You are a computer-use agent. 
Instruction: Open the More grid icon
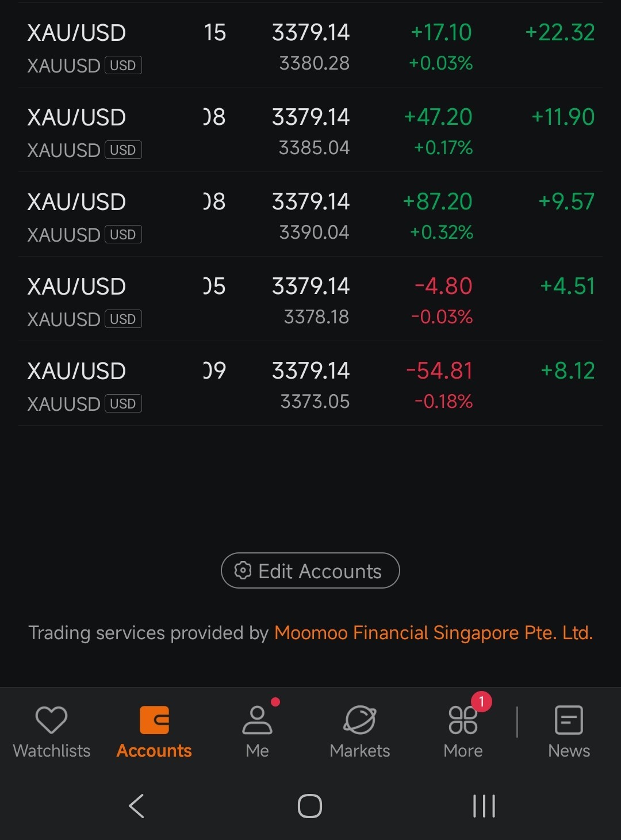point(463,720)
